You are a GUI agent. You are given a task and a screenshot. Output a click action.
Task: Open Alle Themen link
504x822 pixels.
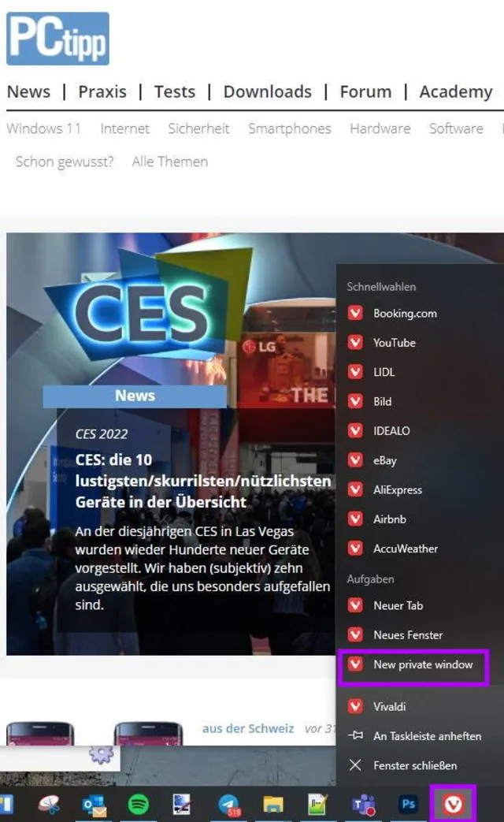170,162
